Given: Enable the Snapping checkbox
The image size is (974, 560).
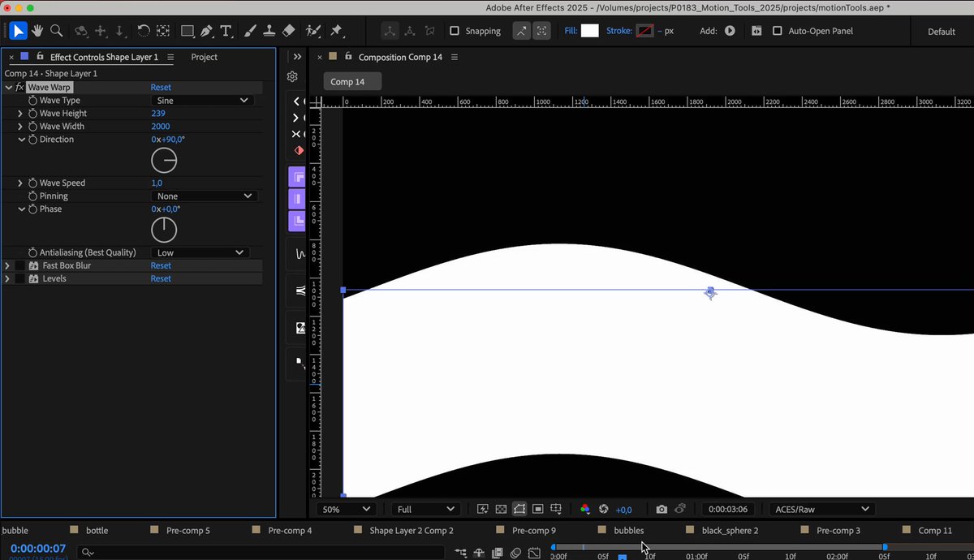Looking at the screenshot, I should 455,31.
